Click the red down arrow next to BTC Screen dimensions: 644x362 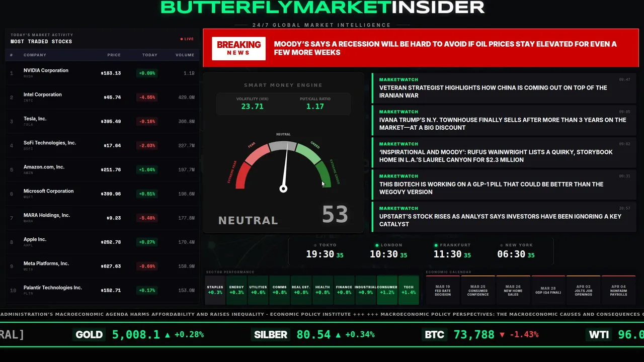[x=502, y=335]
